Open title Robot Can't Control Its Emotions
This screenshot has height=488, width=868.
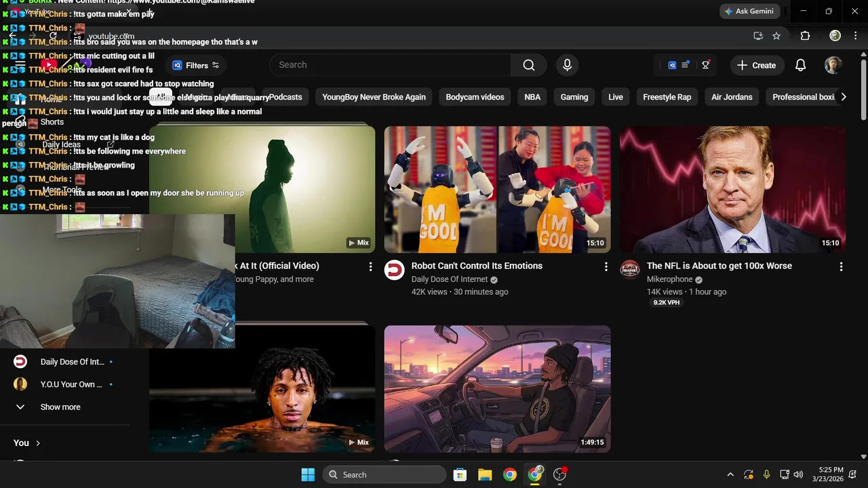[477, 266]
